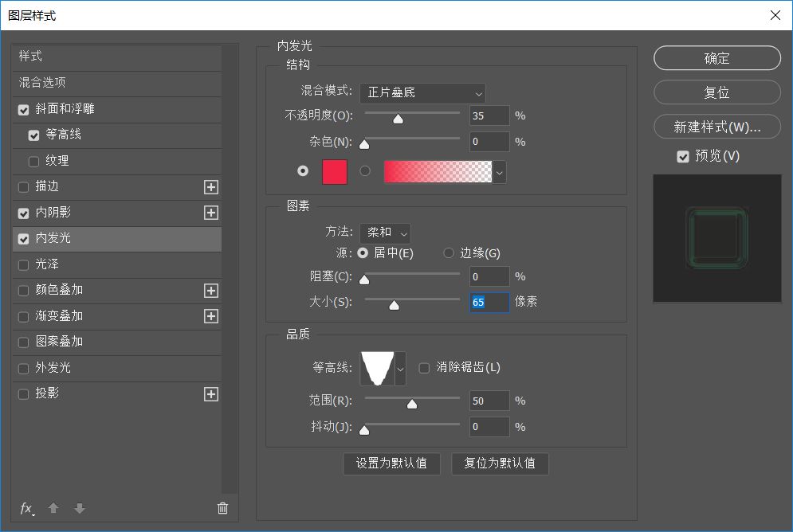Click plus icon beside 内阴影
Image resolution: width=793 pixels, height=532 pixels.
coord(210,213)
